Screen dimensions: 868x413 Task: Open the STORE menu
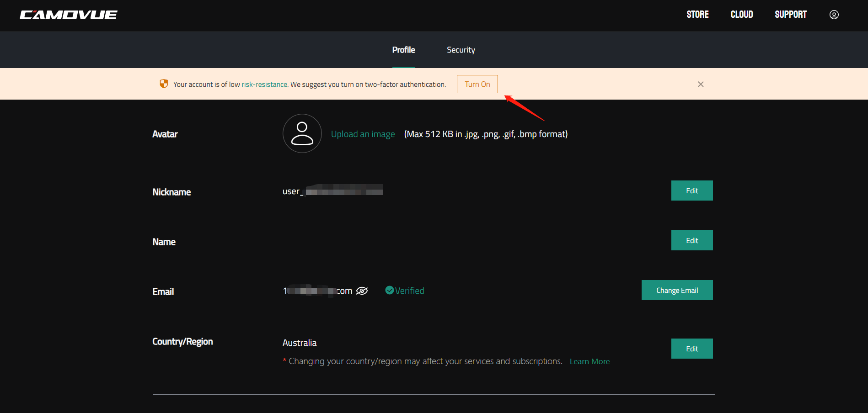(x=697, y=15)
